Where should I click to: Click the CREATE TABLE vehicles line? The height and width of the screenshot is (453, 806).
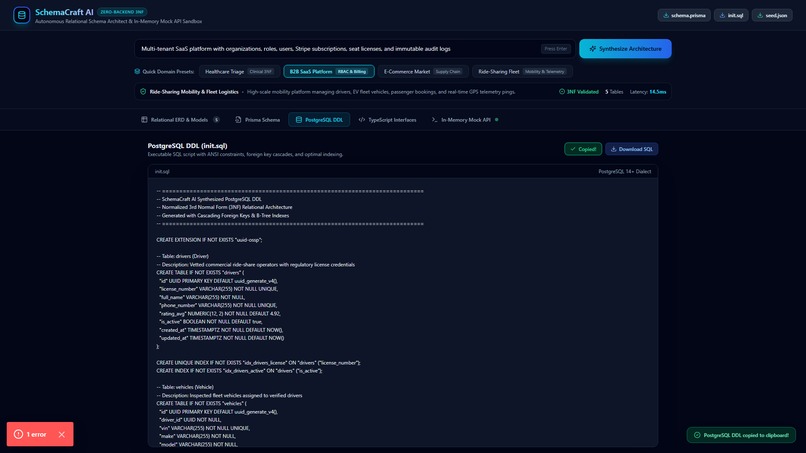[x=202, y=404]
